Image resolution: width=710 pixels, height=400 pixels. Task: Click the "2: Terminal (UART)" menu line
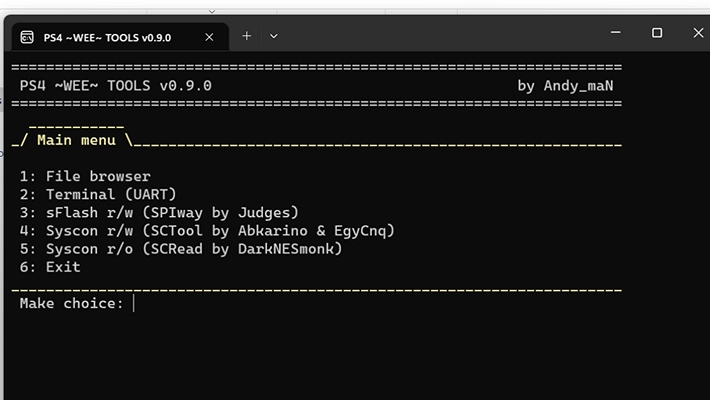point(98,194)
